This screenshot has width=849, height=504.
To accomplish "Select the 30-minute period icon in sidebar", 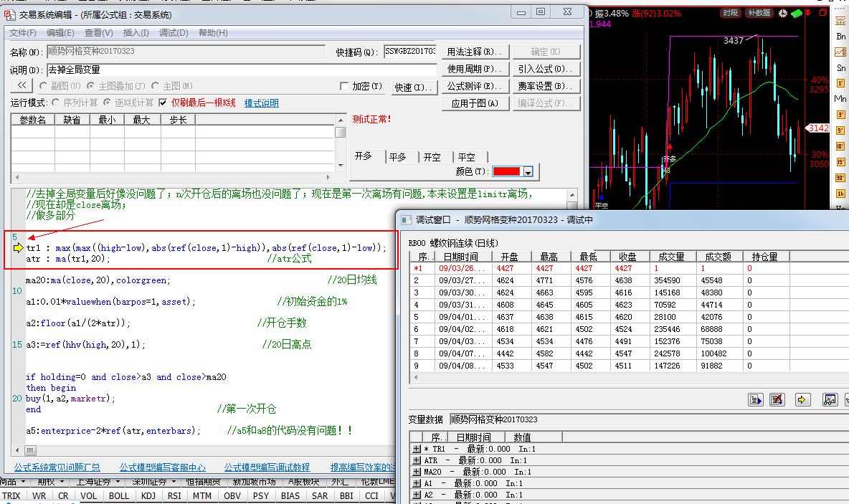I will (840, 178).
